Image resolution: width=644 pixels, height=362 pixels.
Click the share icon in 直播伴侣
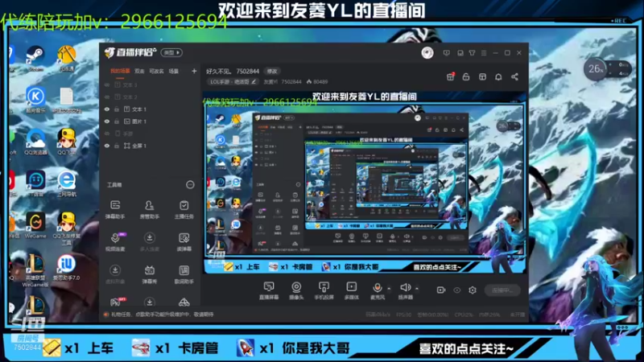[514, 76]
